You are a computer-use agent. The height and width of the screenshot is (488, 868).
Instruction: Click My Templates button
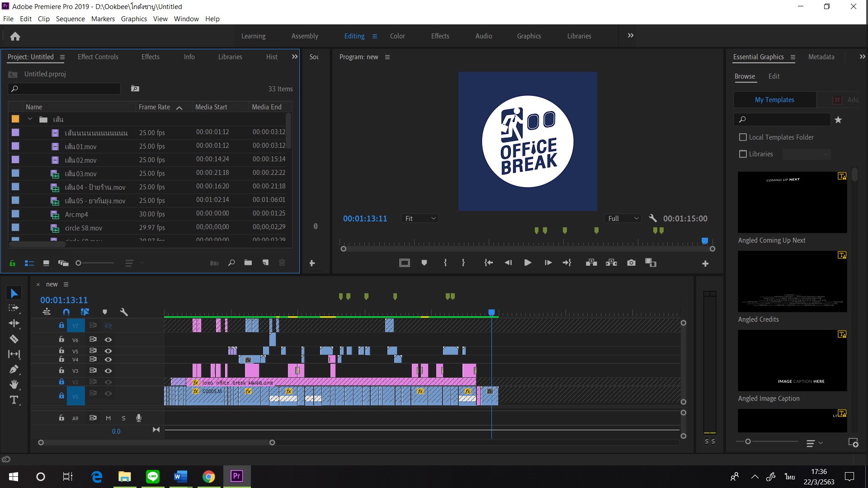point(774,100)
